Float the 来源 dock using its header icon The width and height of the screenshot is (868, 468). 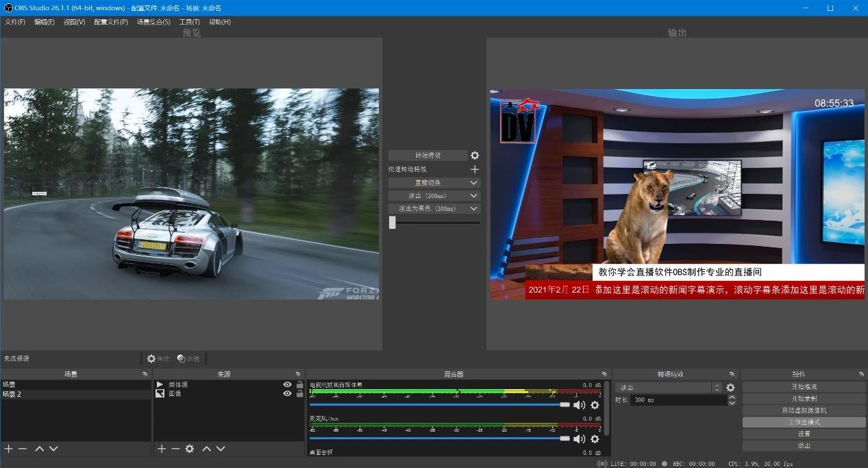[x=299, y=374]
